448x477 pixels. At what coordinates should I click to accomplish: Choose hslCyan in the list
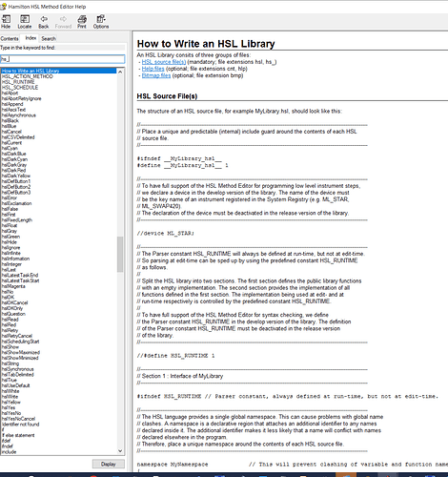click(x=10, y=148)
